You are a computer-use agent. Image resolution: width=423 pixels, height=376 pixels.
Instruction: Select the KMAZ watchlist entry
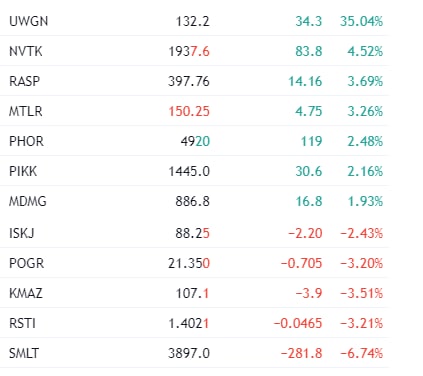pos(194,293)
